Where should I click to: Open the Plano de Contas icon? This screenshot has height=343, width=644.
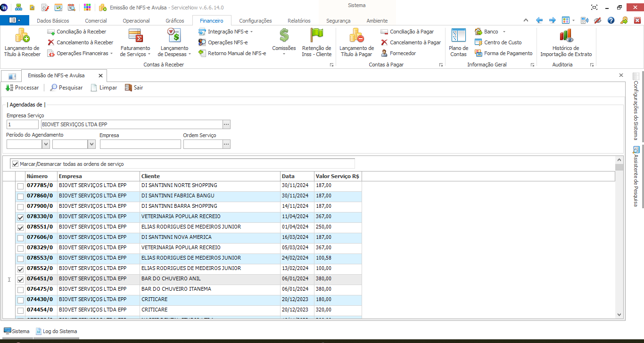pyautogui.click(x=458, y=36)
